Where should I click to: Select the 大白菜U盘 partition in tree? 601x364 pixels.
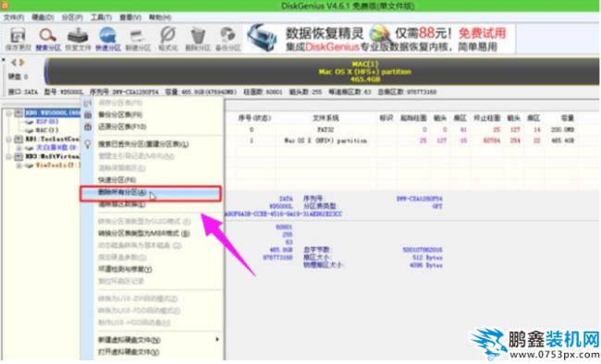coord(57,148)
